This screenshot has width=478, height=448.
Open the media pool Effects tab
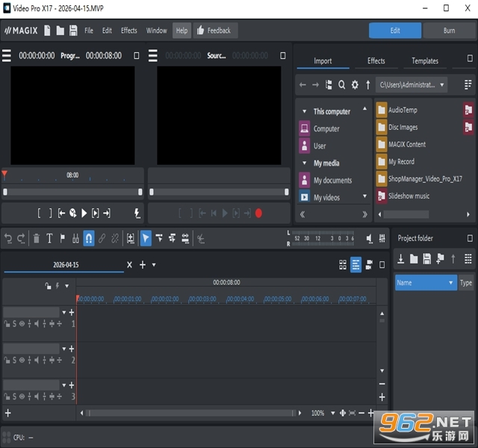click(x=376, y=61)
